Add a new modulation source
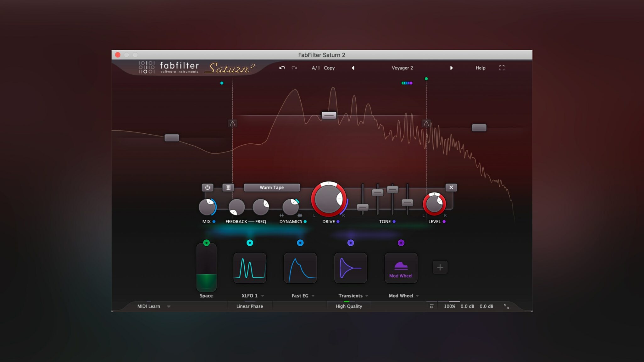 click(x=440, y=267)
